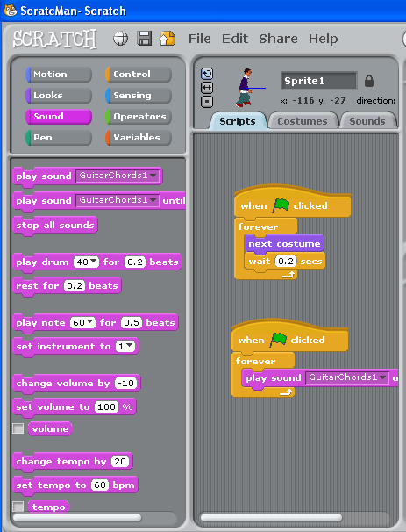Click the globe set language icon

[x=121, y=39]
